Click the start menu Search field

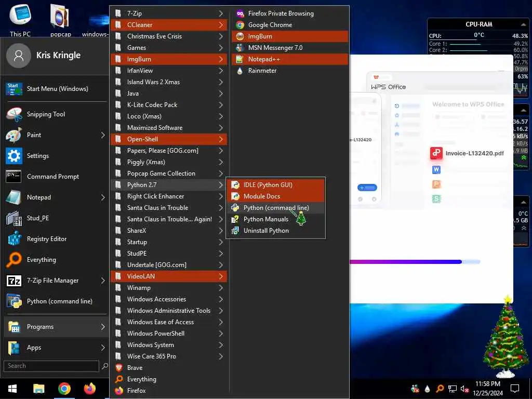coord(51,366)
